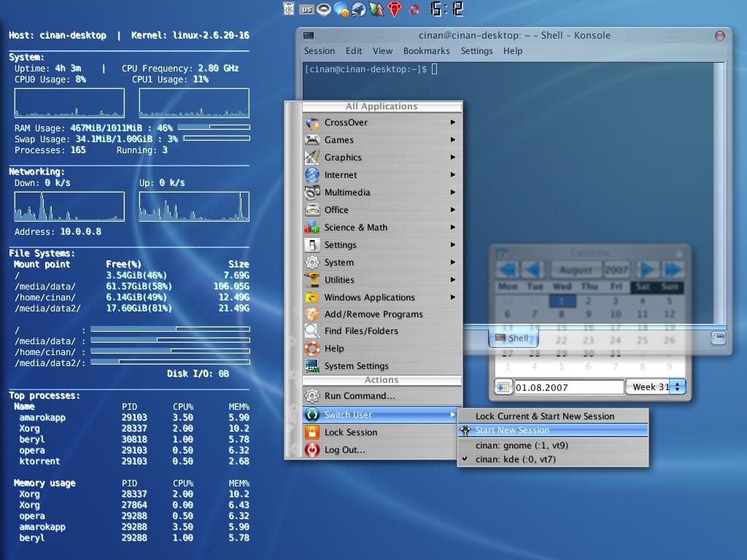747x560 pixels.
Task: Open Edit menu in Konsole
Action: coord(354,51)
